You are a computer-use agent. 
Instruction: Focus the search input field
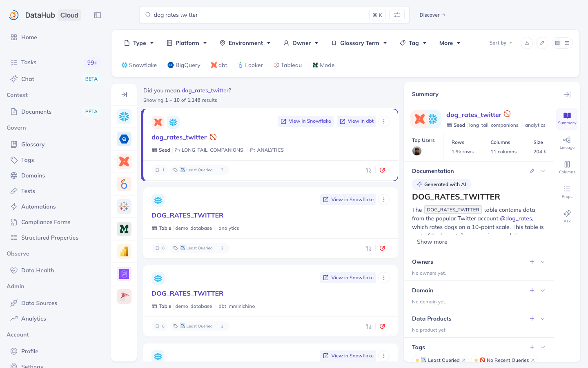point(260,15)
